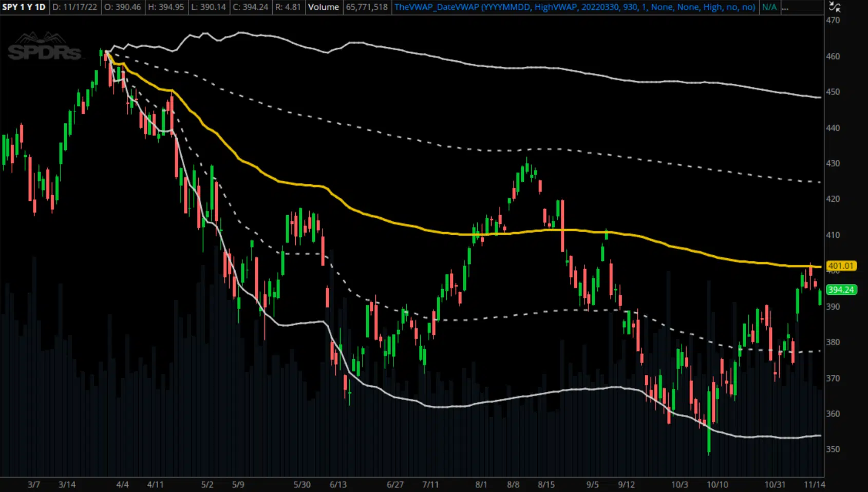This screenshot has width=868, height=492.
Task: Click the 8/15 date on time axis
Action: pyautogui.click(x=546, y=484)
